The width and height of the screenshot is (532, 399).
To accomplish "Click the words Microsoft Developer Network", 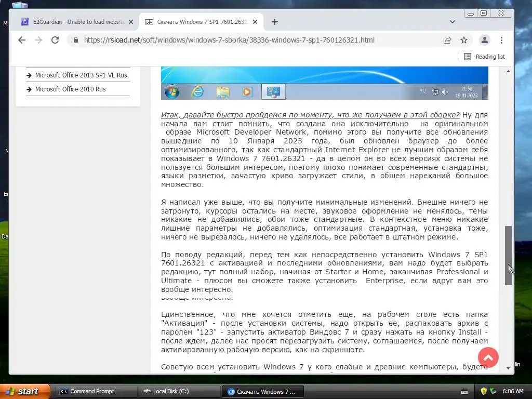I will click(x=251, y=132).
